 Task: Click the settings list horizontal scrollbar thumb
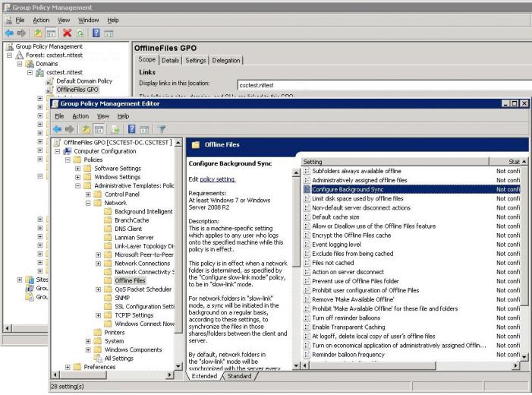tap(372, 365)
